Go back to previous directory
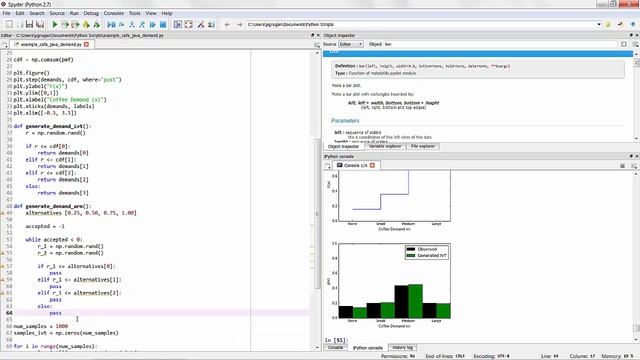 [x=227, y=24]
